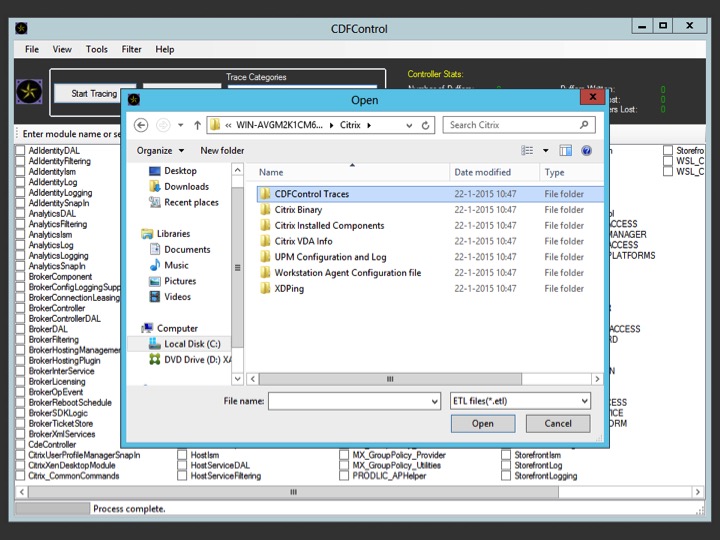Click the CDFControl star logo icon
Screen dimensions: 720x540
[x=29, y=91]
